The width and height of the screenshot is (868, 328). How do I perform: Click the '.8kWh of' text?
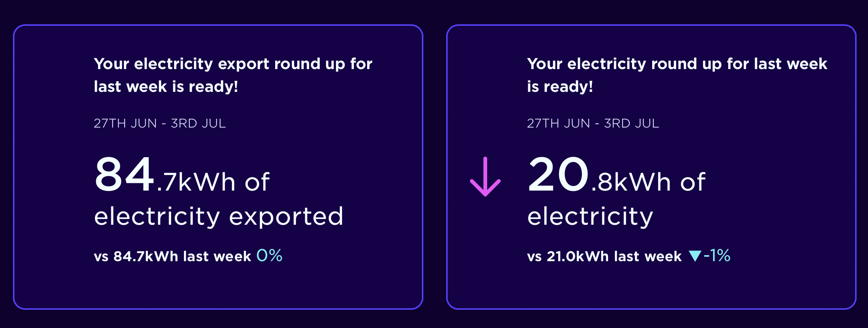click(x=649, y=182)
